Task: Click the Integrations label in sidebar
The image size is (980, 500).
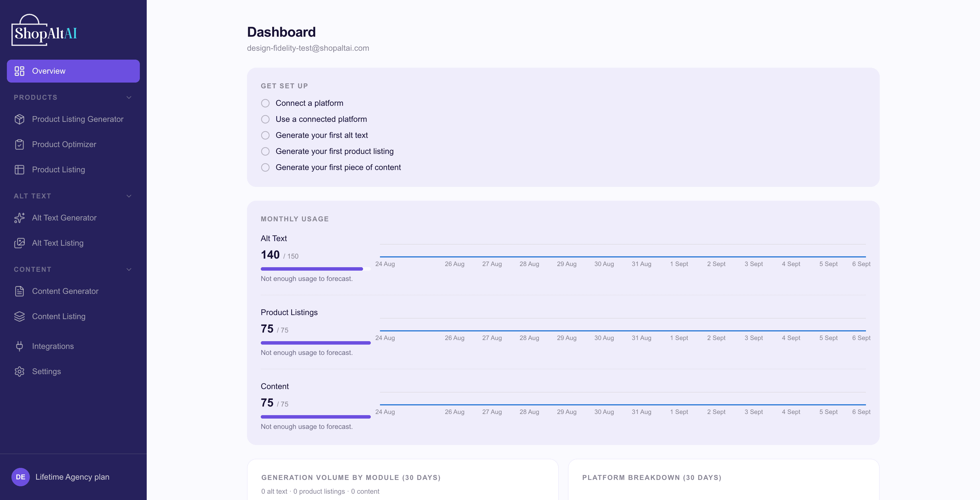Action: [x=53, y=346]
